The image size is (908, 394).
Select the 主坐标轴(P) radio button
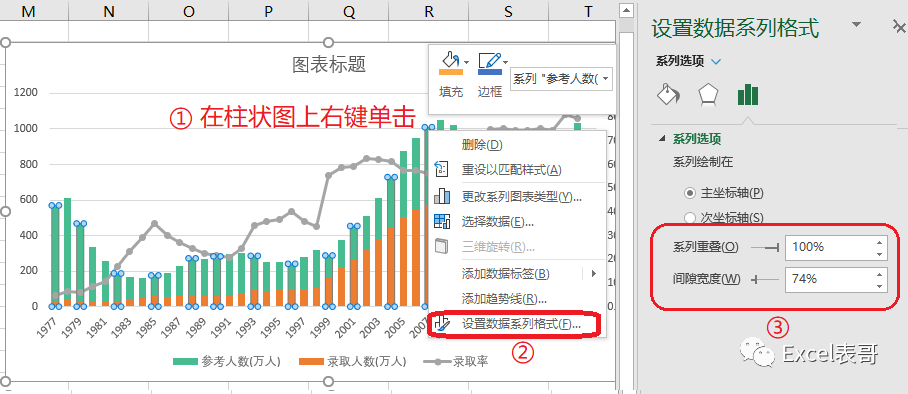690,192
